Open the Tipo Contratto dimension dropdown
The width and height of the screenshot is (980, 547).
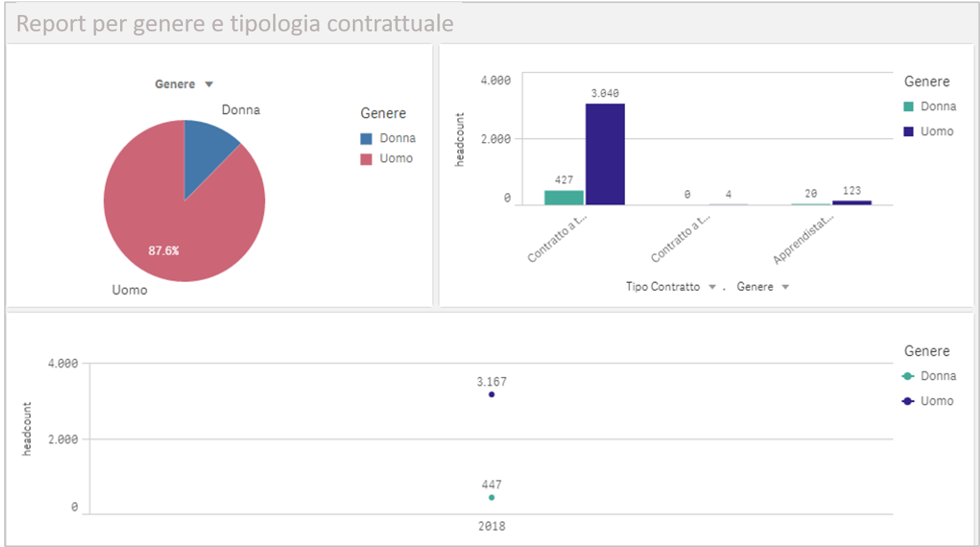pyautogui.click(x=671, y=287)
